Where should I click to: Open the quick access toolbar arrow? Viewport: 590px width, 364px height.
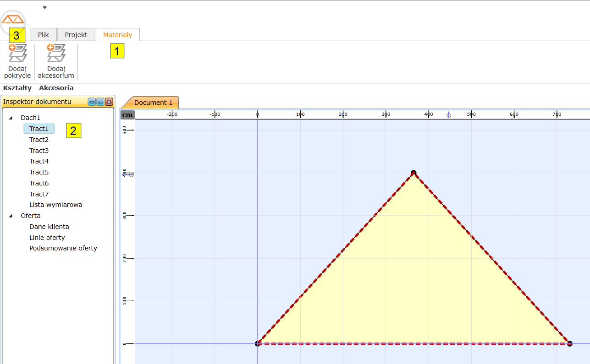tap(44, 7)
